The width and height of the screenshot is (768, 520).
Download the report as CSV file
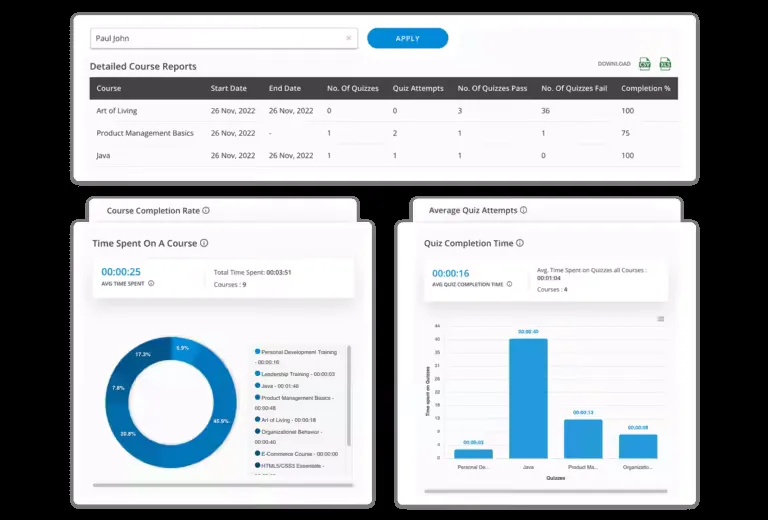click(645, 64)
